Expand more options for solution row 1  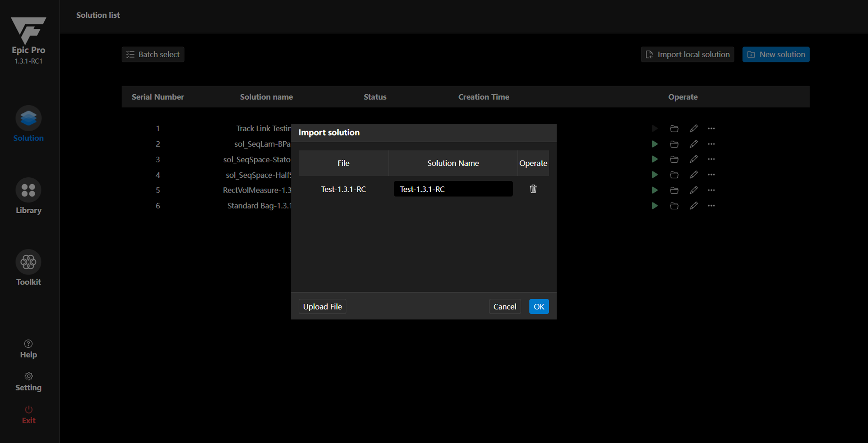click(x=711, y=129)
